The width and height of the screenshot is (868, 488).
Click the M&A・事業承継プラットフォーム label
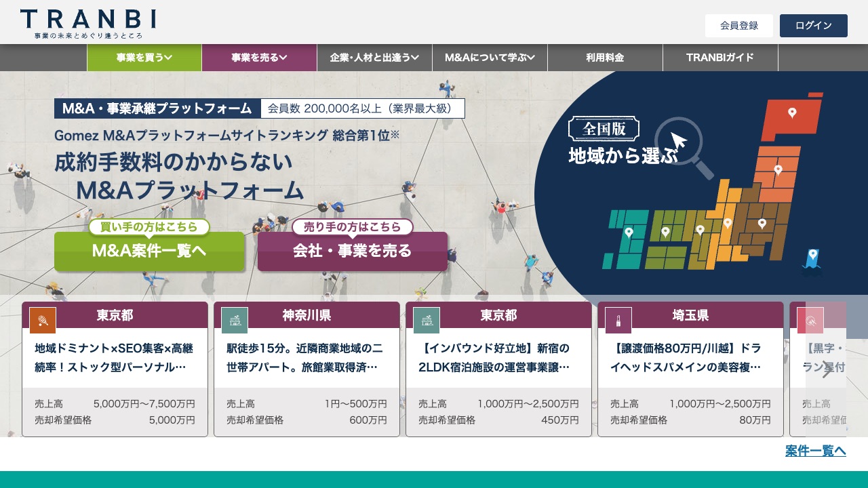157,108
